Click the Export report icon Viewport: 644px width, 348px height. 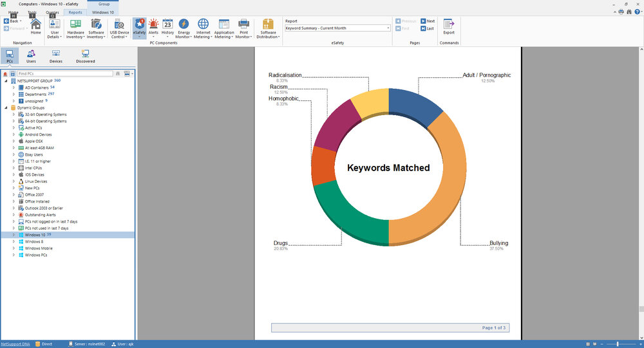coord(448,26)
